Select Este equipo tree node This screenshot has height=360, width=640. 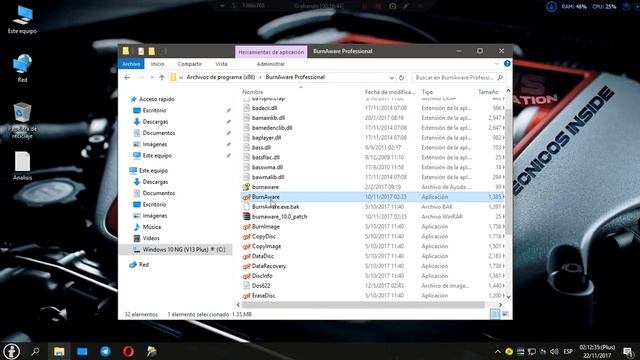(x=153, y=171)
